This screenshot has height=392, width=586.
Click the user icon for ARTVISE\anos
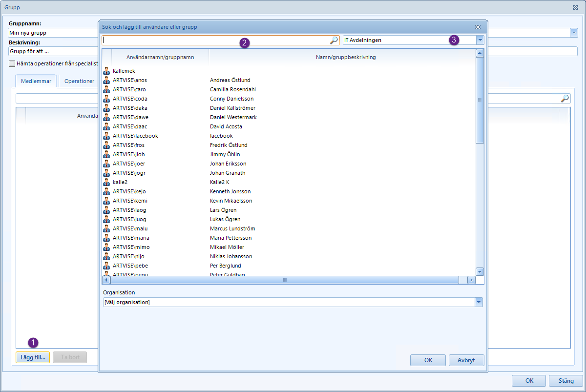coord(106,81)
